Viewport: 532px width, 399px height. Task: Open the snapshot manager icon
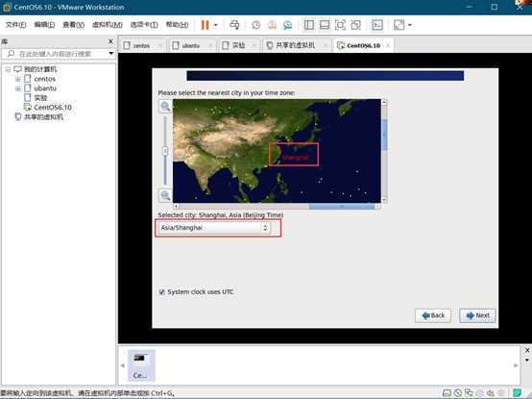point(287,25)
